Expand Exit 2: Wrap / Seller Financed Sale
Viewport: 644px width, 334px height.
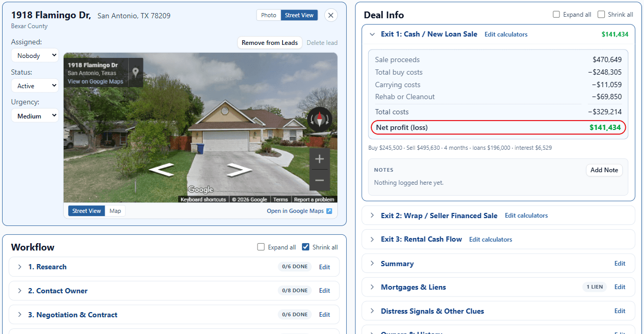(x=372, y=216)
